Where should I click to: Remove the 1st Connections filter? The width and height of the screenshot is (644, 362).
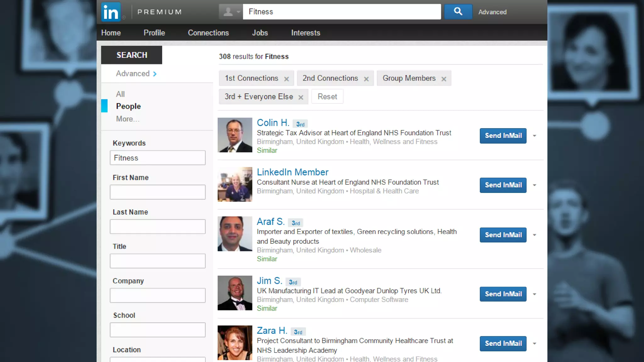[286, 79]
